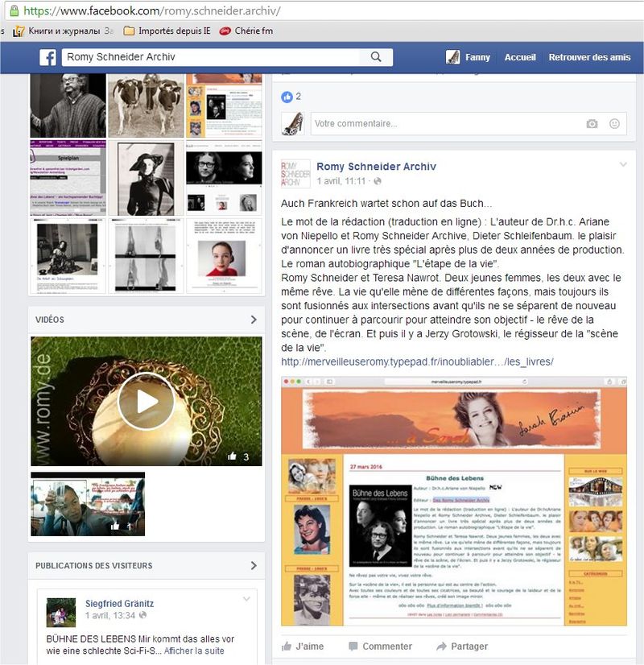Click Romy Schneider Archiv page avatar
The height and width of the screenshot is (665, 644).
[x=295, y=173]
